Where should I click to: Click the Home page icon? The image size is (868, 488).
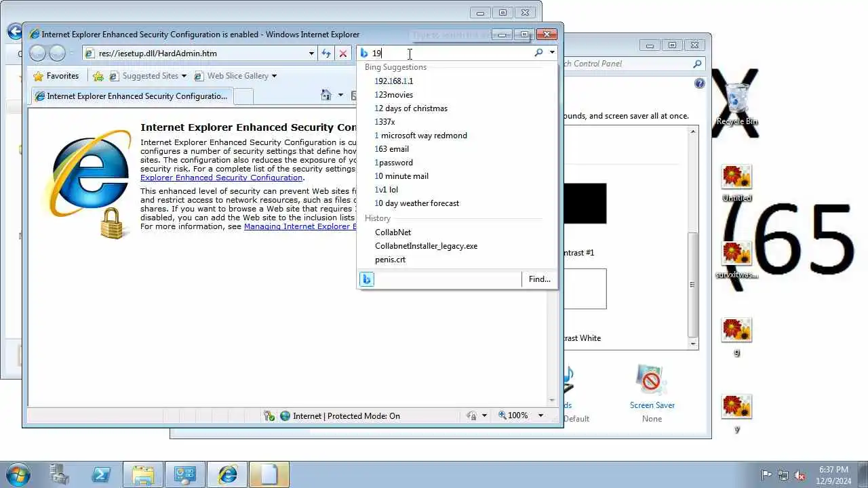pos(326,95)
